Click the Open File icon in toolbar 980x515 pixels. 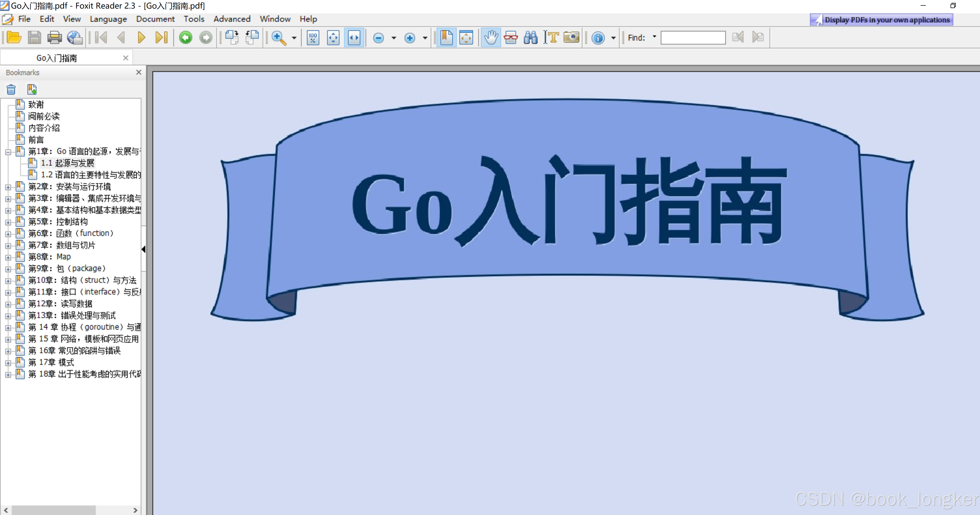pyautogui.click(x=13, y=37)
